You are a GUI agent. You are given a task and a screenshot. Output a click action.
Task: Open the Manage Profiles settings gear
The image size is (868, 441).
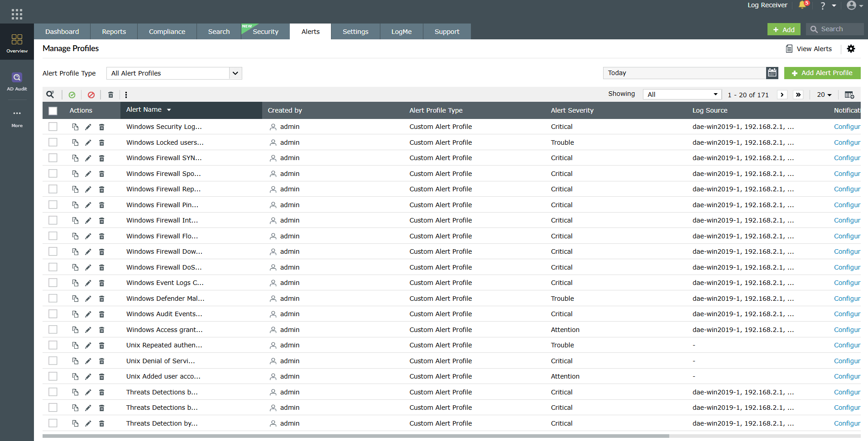(x=851, y=49)
